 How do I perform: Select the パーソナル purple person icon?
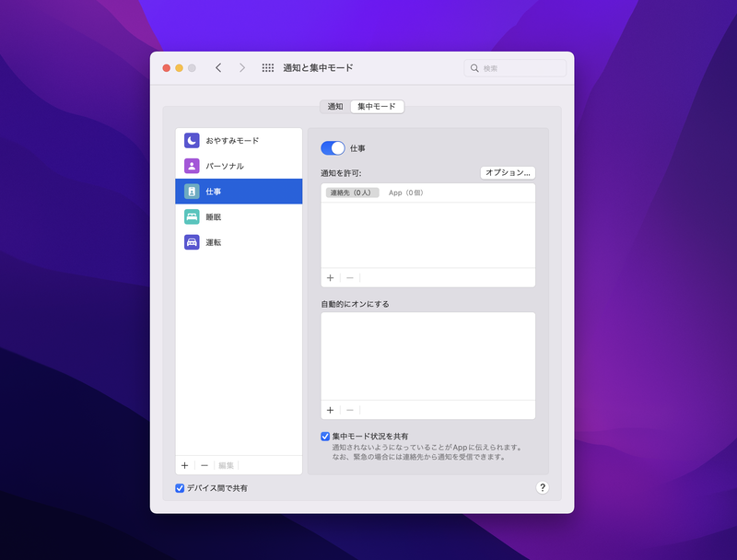point(191,166)
